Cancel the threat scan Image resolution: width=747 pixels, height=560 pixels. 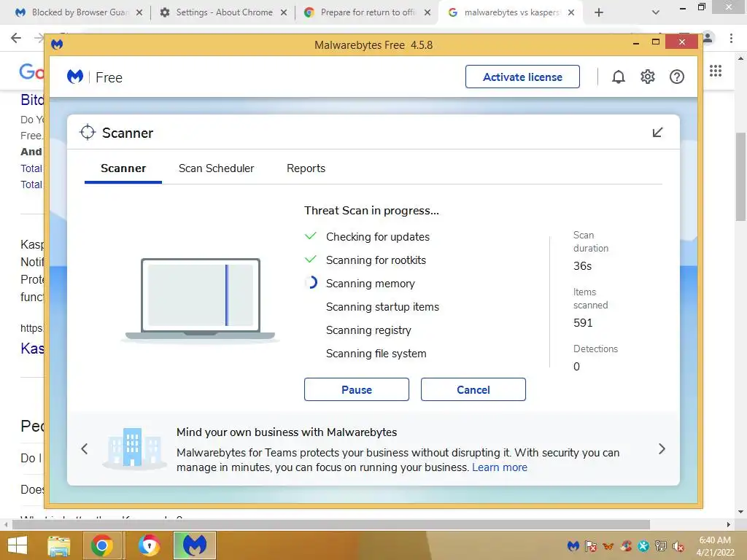473,389
